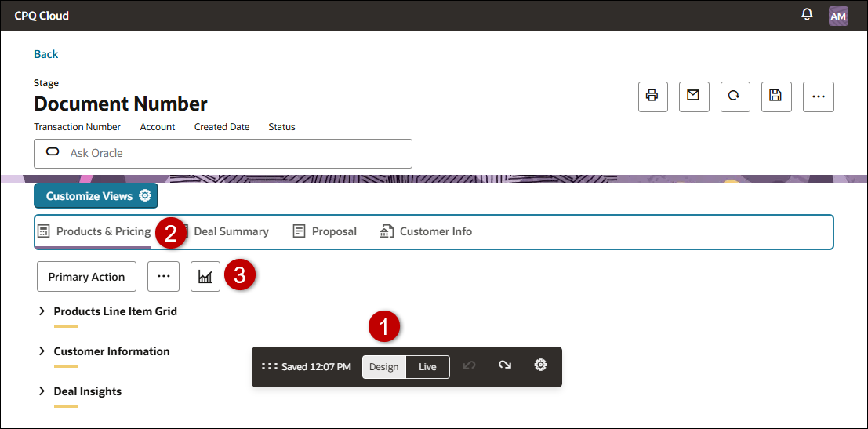Click the Save disk icon button

click(x=776, y=97)
